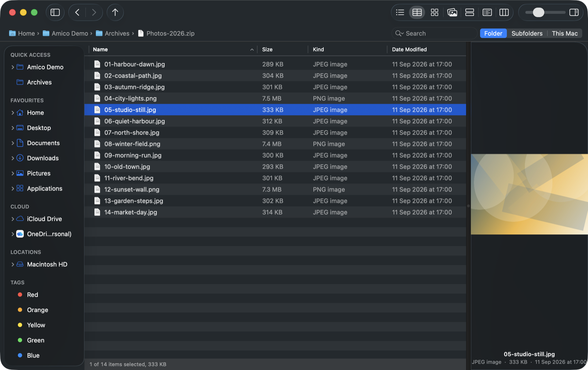
Task: Switch to list-with-preview view mode
Action: (x=487, y=13)
